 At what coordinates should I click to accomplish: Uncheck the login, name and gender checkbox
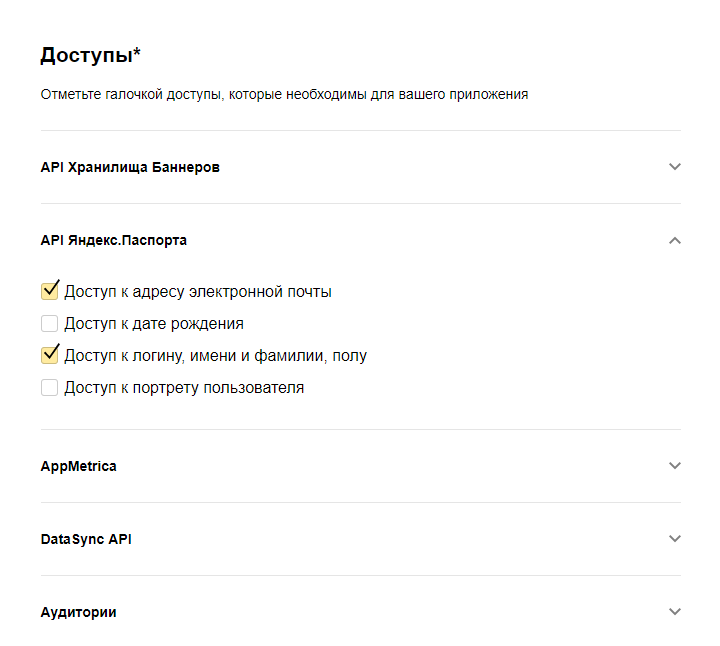[x=49, y=355]
